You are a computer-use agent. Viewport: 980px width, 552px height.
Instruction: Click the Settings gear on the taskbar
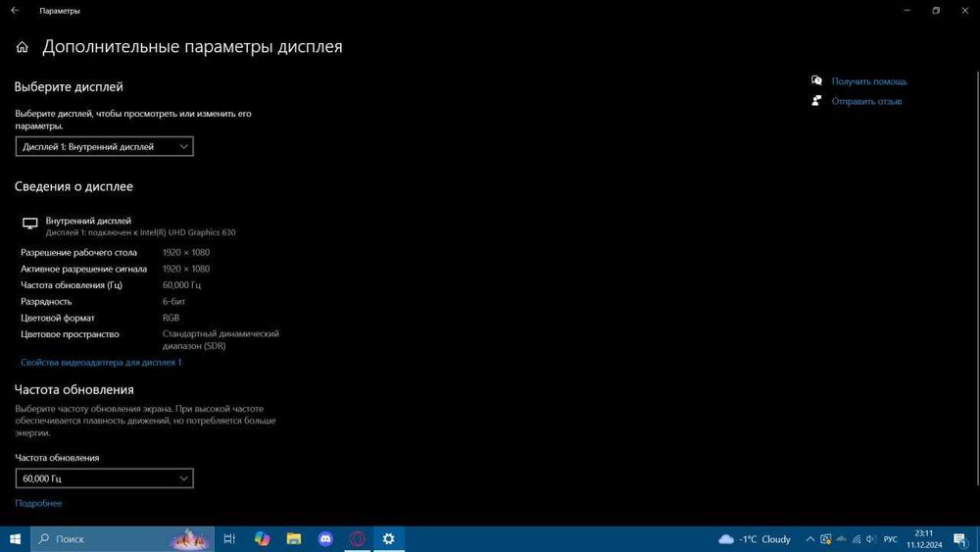pyautogui.click(x=389, y=539)
